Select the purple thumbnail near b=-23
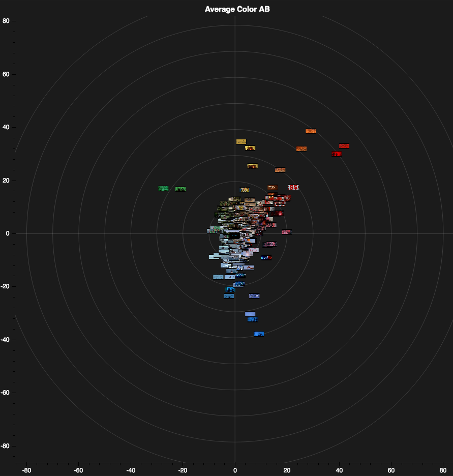Viewport: 453px width, 476px height. 254,295
